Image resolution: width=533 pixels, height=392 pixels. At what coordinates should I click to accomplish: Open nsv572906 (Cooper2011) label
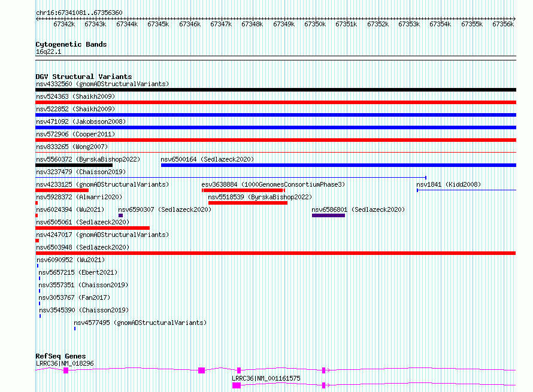[75, 134]
